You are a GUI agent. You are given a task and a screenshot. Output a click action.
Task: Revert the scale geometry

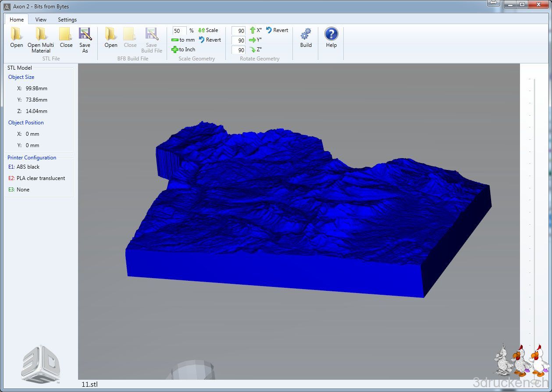click(x=210, y=40)
